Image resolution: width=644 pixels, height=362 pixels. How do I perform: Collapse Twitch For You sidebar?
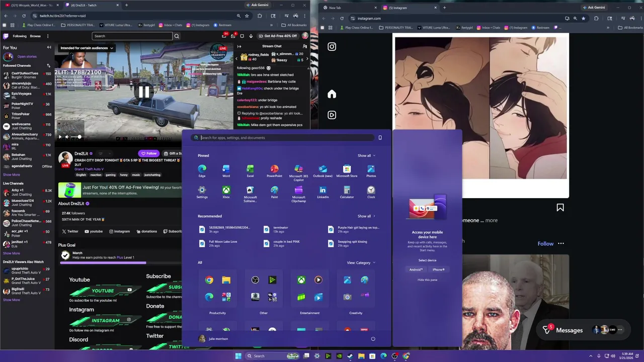49,47
